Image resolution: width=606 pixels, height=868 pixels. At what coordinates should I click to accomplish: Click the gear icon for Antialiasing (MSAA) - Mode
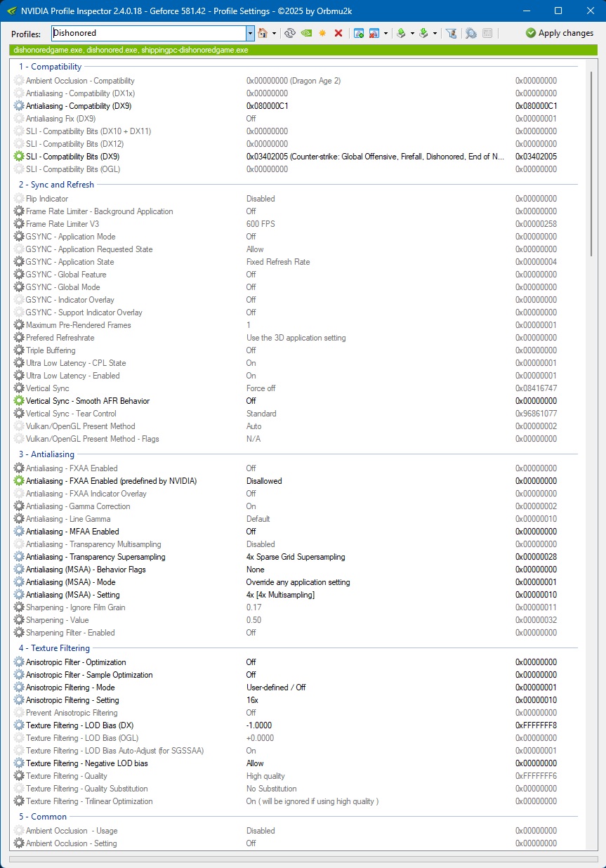click(x=19, y=582)
